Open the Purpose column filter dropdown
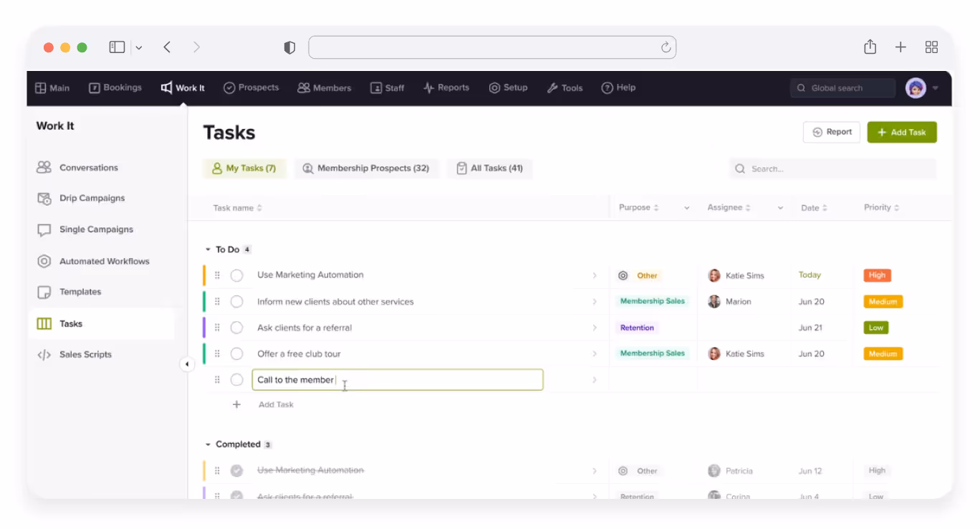Viewport: 980px width, 529px height. click(x=686, y=209)
